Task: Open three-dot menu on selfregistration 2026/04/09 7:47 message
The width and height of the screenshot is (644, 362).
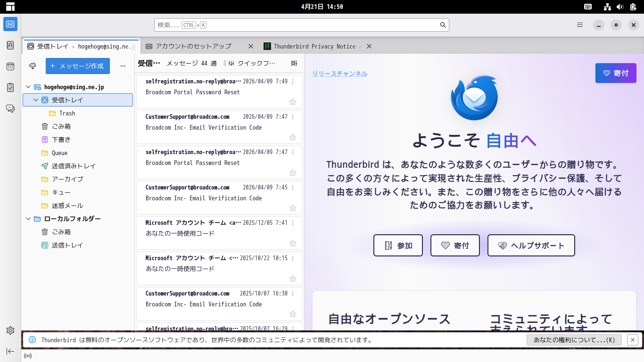Action: tap(293, 152)
